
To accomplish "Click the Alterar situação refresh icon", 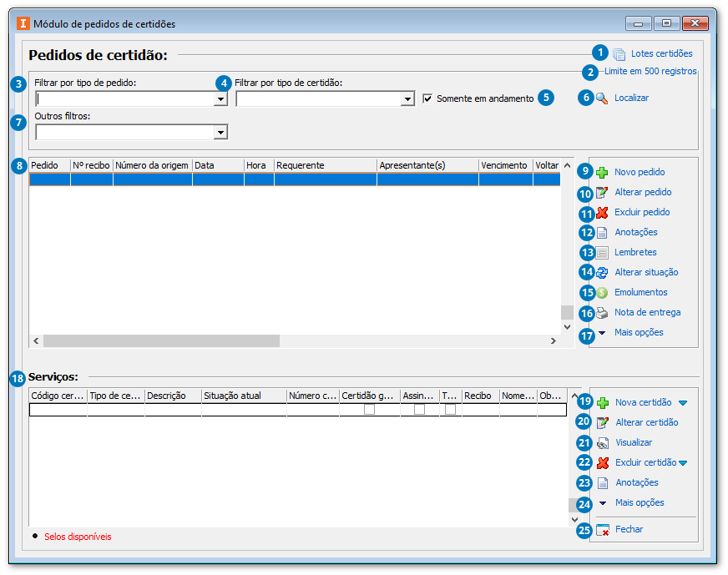I will (x=602, y=272).
